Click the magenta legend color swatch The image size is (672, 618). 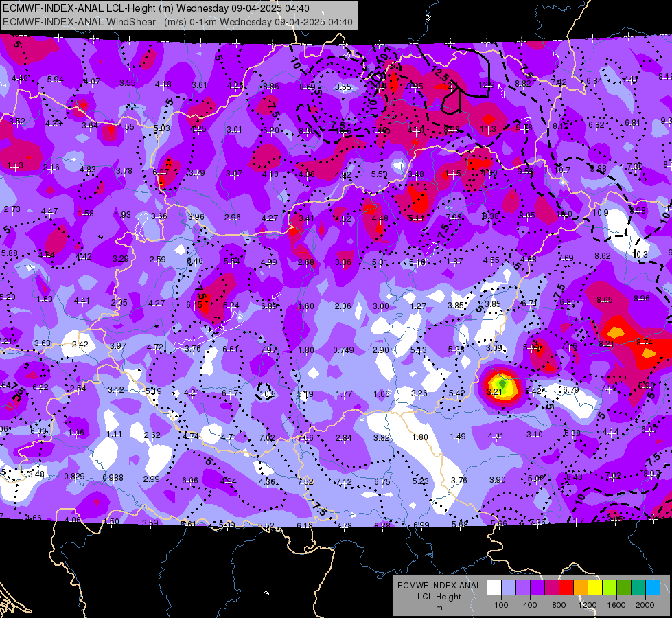[x=552, y=588]
